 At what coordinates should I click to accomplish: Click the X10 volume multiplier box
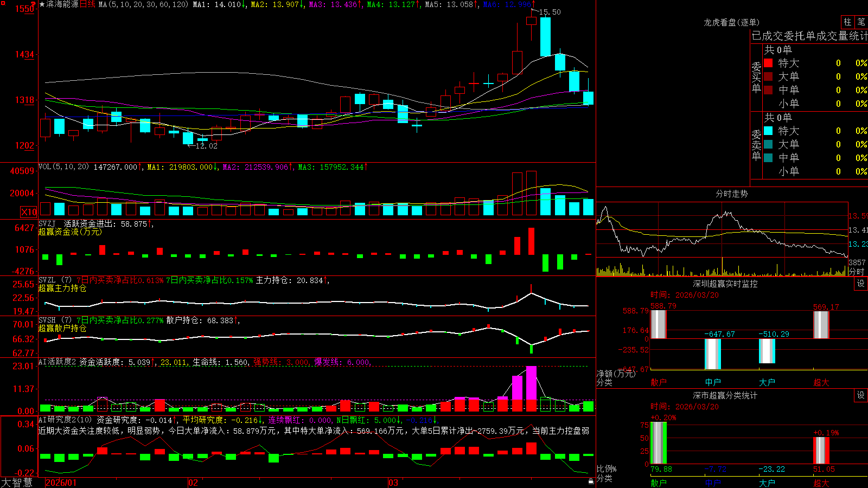[x=29, y=212]
